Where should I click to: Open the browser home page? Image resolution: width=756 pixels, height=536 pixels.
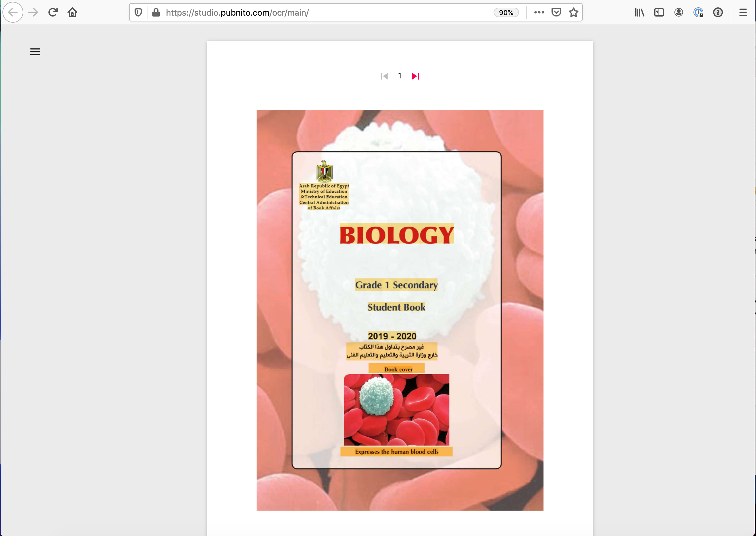click(72, 13)
